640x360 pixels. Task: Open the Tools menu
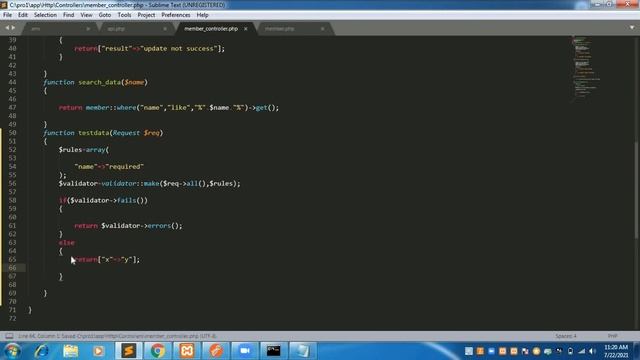tap(124, 15)
